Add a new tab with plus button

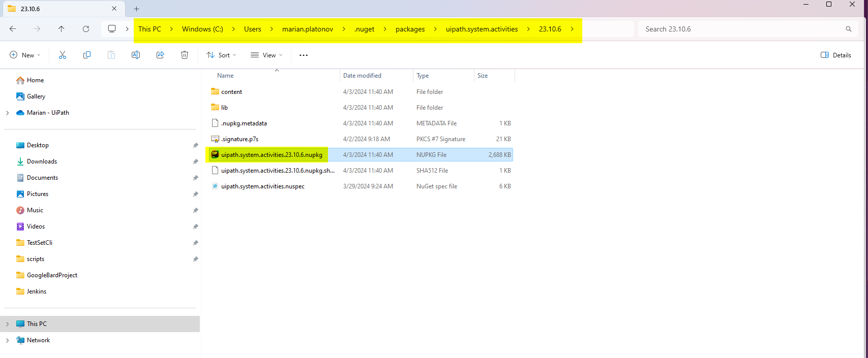pos(136,9)
